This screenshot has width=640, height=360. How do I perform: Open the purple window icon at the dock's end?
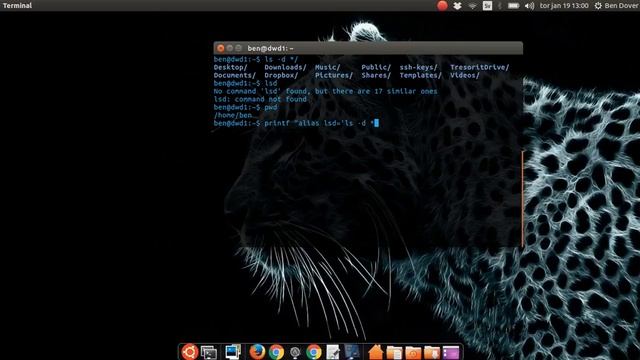451,352
